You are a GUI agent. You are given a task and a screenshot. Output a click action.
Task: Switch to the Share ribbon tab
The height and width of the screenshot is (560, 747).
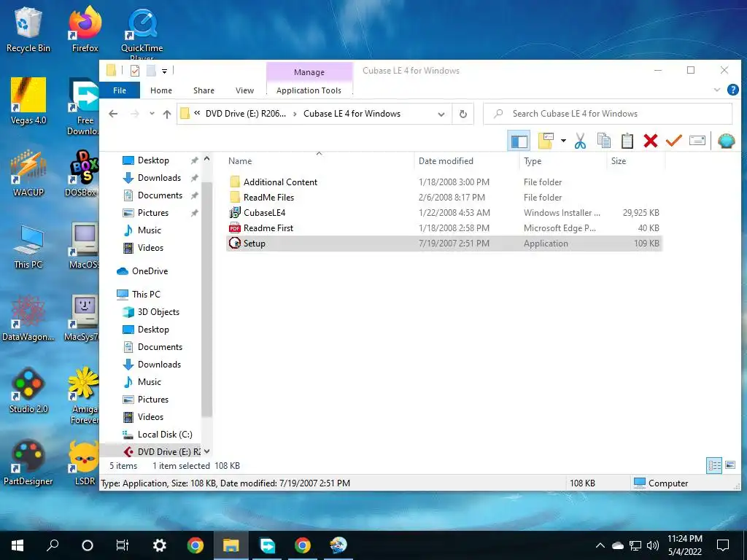[x=204, y=90]
